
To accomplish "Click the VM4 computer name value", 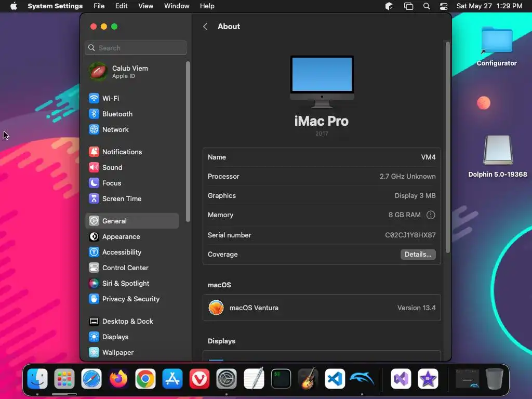I will [x=428, y=157].
